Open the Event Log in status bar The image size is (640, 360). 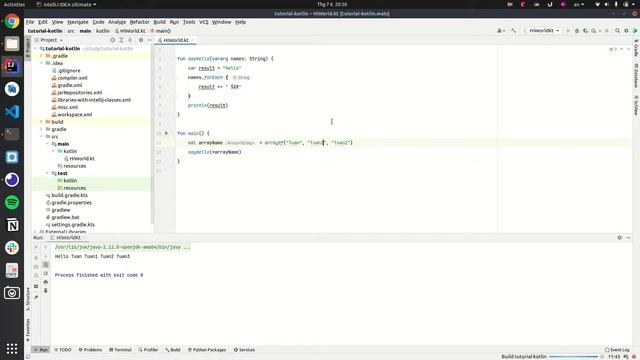click(x=617, y=350)
